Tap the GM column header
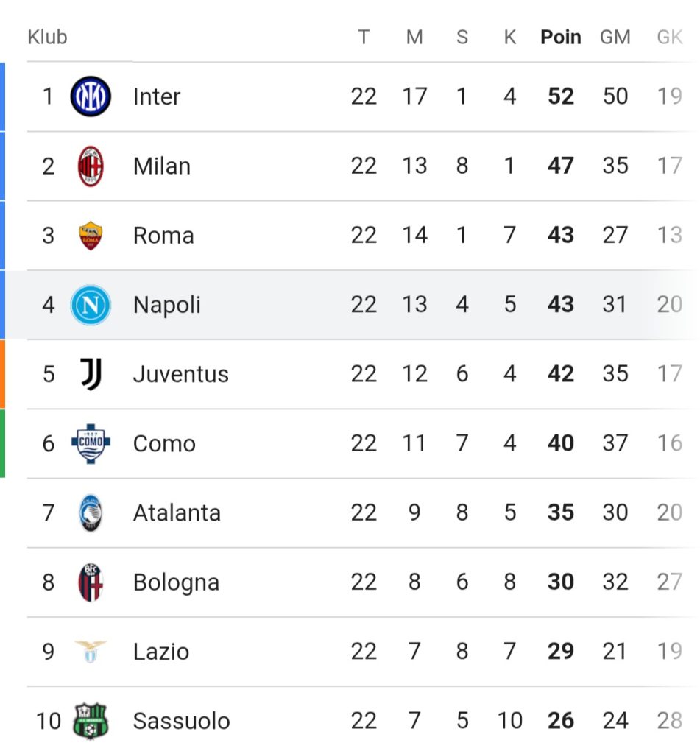This screenshot has width=700, height=754. pos(615,38)
